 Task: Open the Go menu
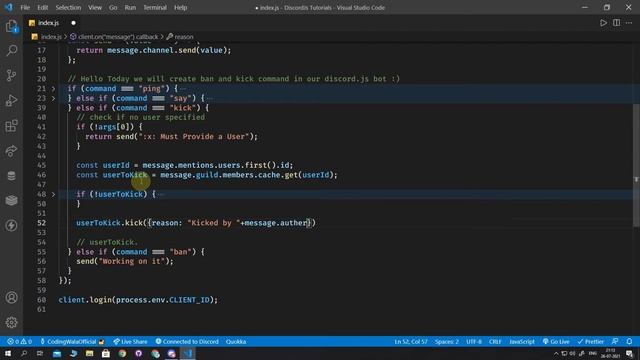point(113,7)
